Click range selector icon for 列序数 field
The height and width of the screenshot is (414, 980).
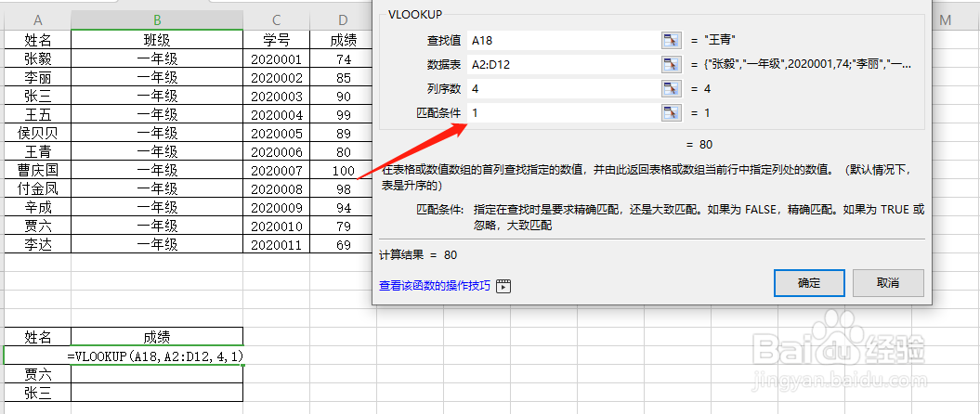pyautogui.click(x=670, y=89)
